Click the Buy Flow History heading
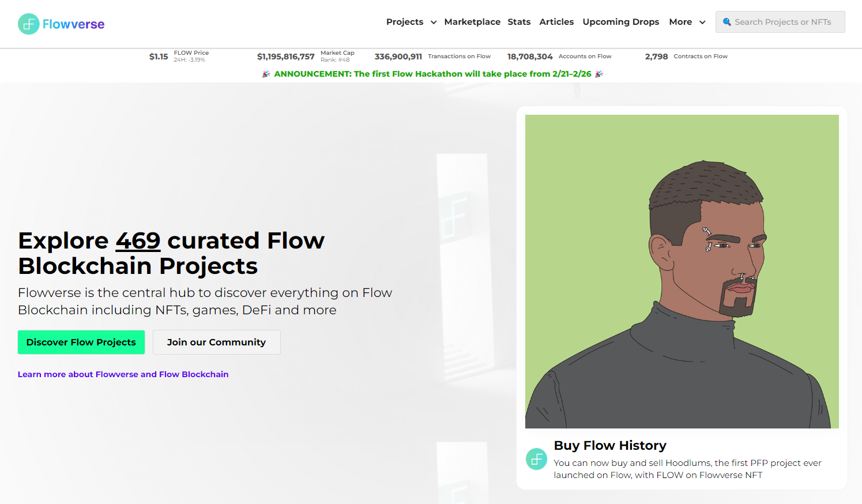The height and width of the screenshot is (504, 862). [610, 445]
